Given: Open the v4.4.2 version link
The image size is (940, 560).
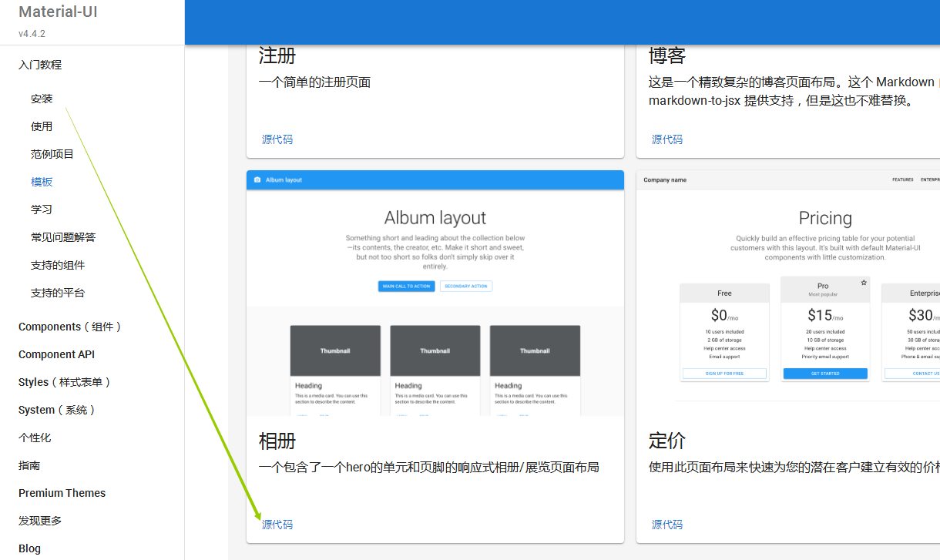Looking at the screenshot, I should pos(32,34).
